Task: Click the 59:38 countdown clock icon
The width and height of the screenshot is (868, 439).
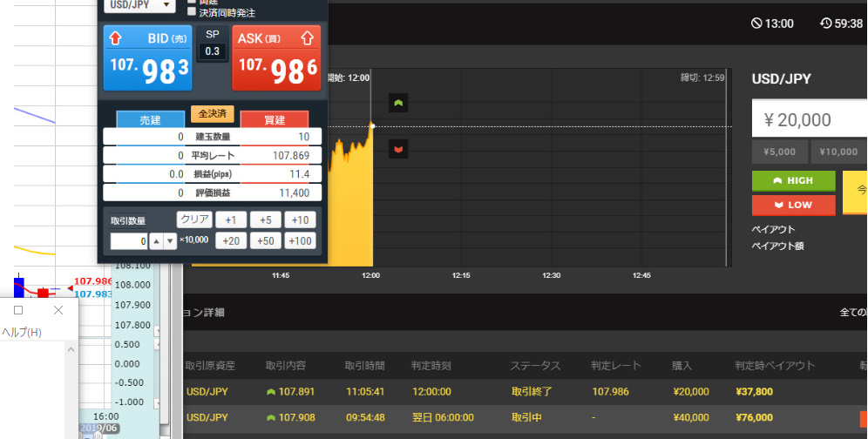Action: [x=826, y=24]
